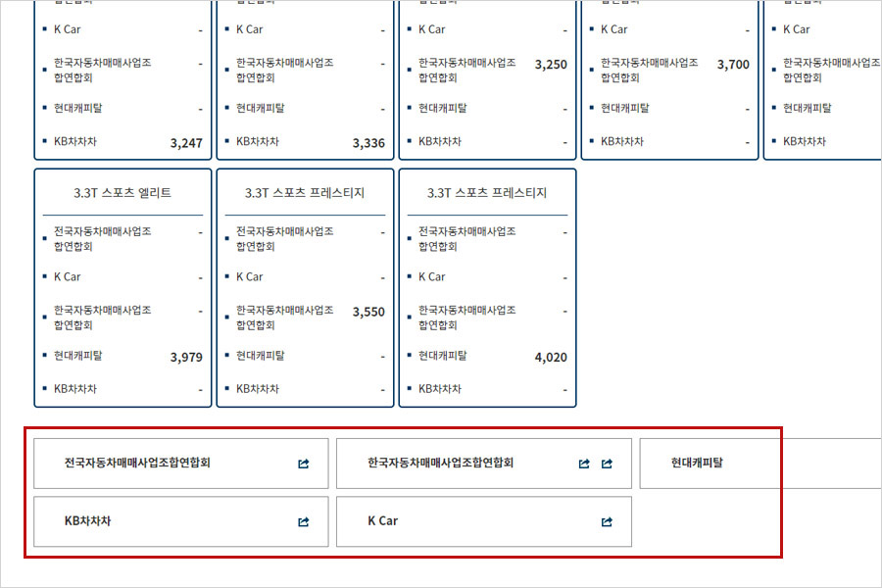Click 한국자동차매매사업조합연합회 label beside 3,550

(x=284, y=318)
